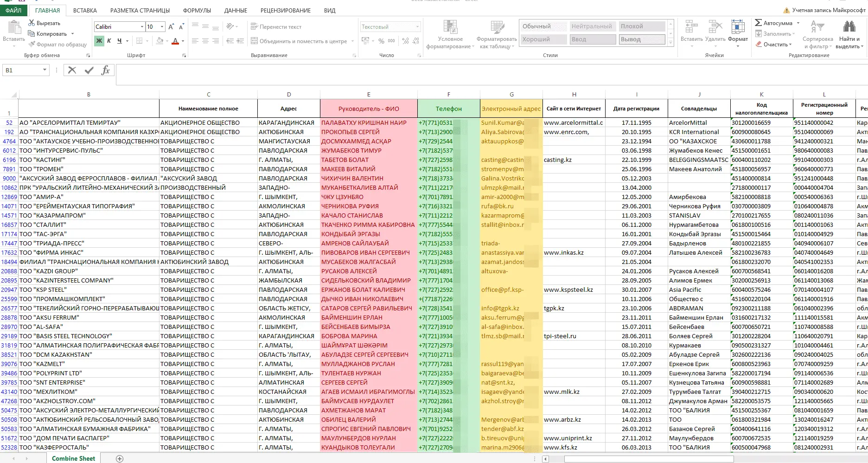This screenshot has height=463, width=868.
Task: Expand the font color dropdown arrow
Action: coord(183,41)
